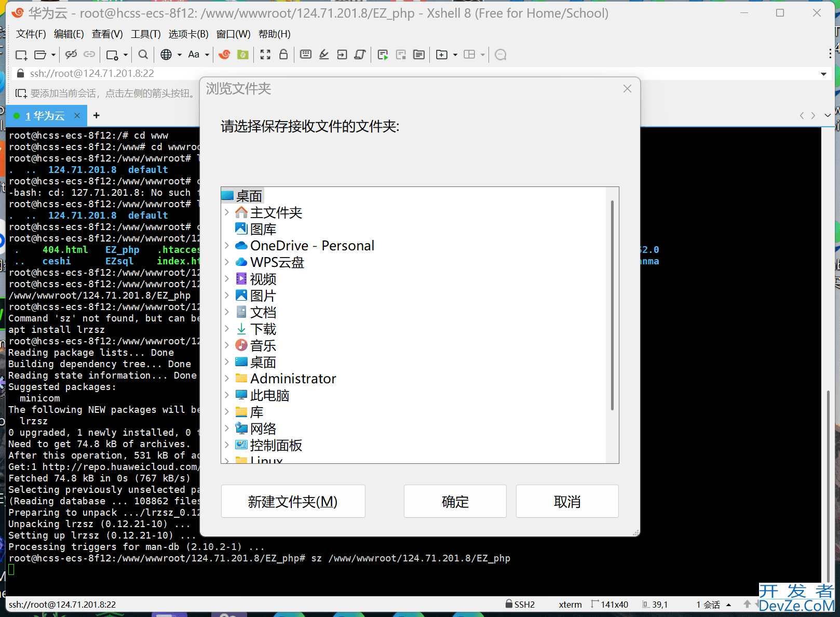Click the layout arrangement icon
Screen dimensions: 840x617
pos(469,54)
